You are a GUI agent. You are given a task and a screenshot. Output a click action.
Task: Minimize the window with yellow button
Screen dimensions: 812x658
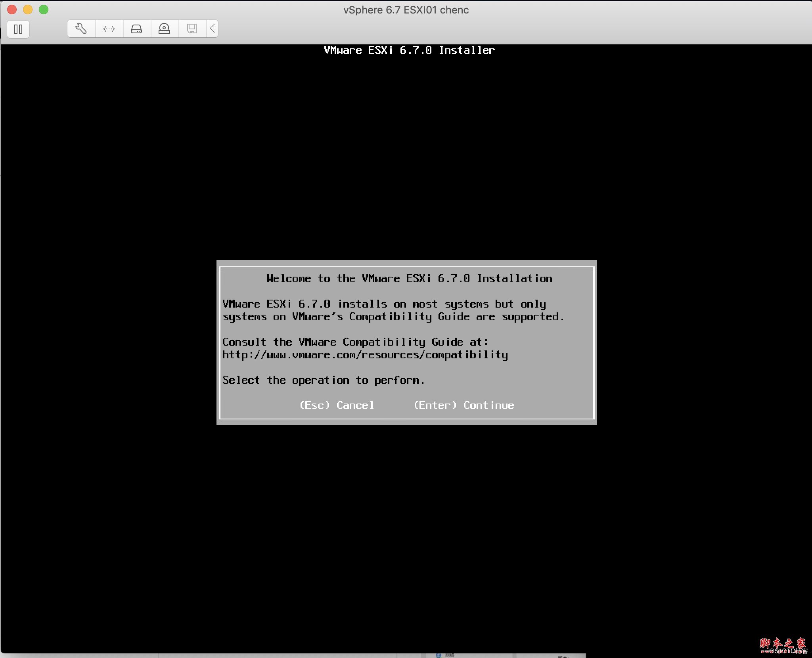28,10
